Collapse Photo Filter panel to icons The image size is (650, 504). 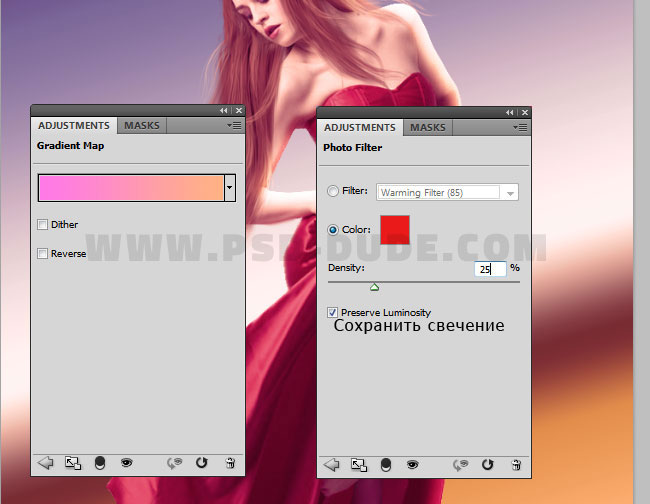tap(510, 112)
